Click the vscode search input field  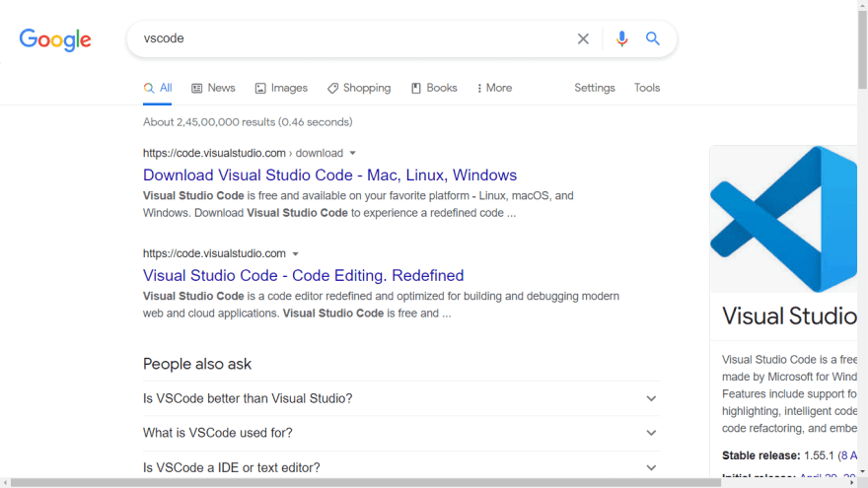(354, 38)
